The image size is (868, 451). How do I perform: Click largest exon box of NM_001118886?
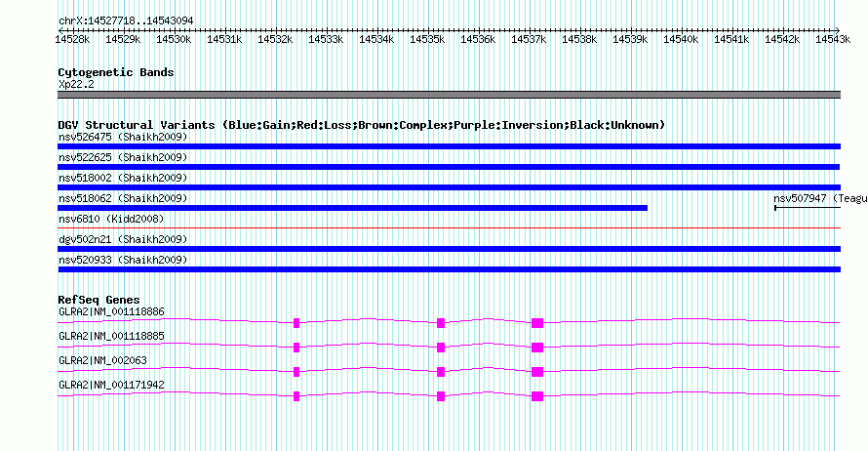tap(537, 323)
